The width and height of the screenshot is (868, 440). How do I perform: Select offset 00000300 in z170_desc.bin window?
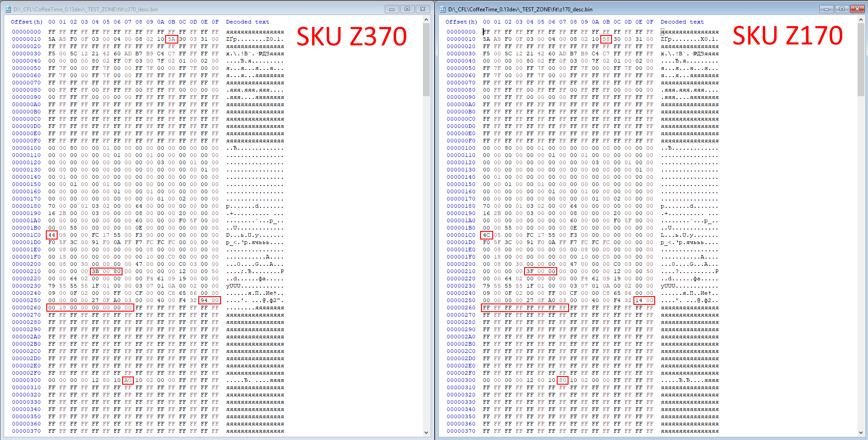[461, 380]
